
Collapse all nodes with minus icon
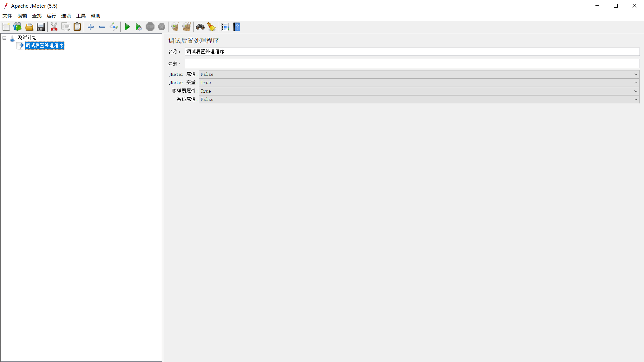102,27
